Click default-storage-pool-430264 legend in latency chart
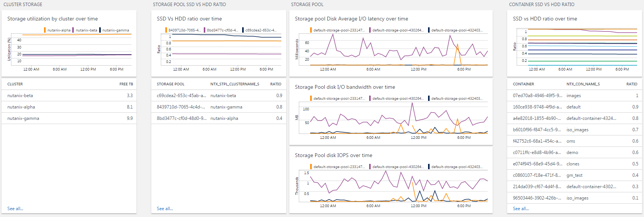 point(397,30)
